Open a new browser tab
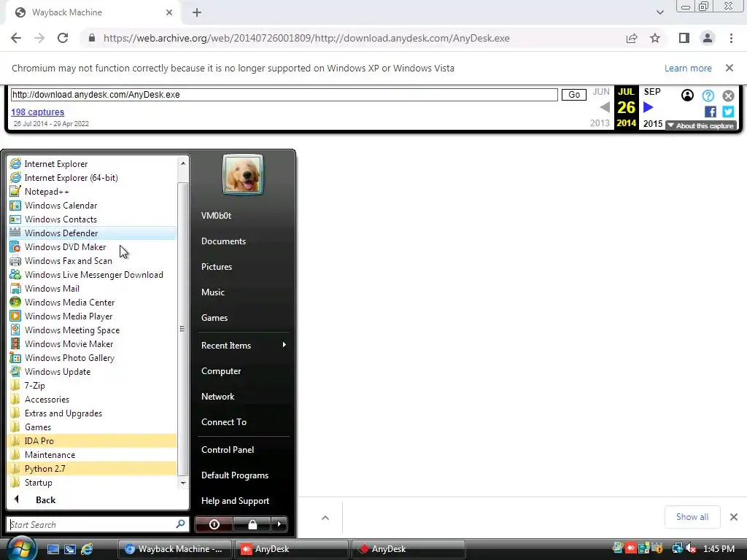The image size is (747, 560). click(x=197, y=12)
